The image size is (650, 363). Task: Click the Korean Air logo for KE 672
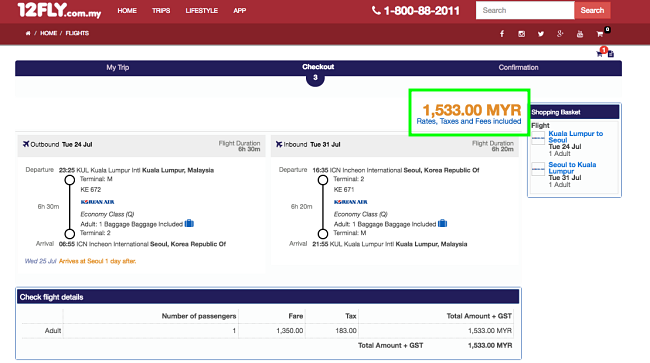point(97,202)
